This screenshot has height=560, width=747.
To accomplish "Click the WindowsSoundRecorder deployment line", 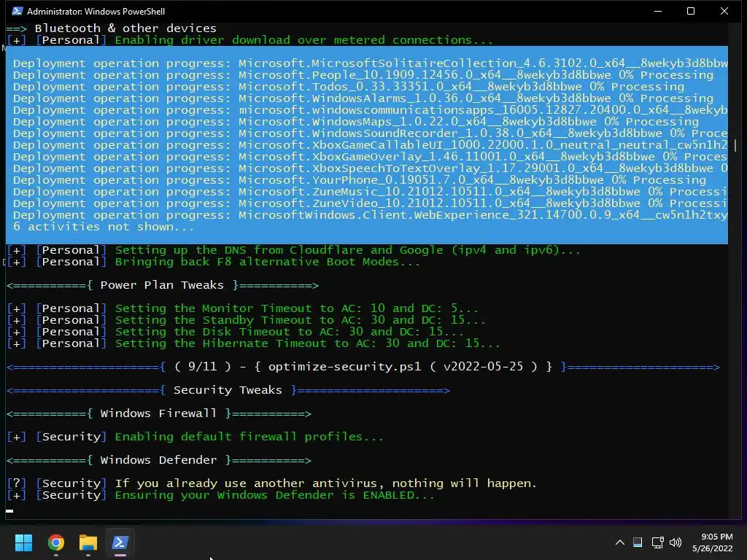I will [x=370, y=133].
